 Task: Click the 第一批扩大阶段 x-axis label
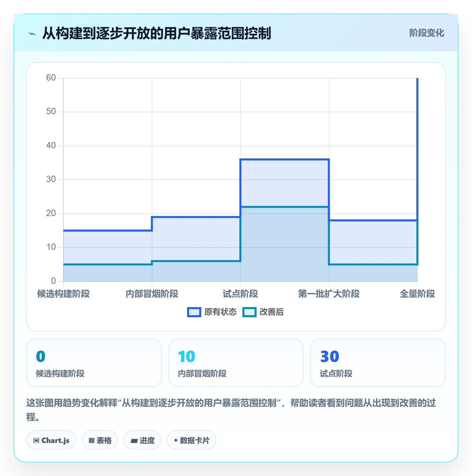coord(329,294)
